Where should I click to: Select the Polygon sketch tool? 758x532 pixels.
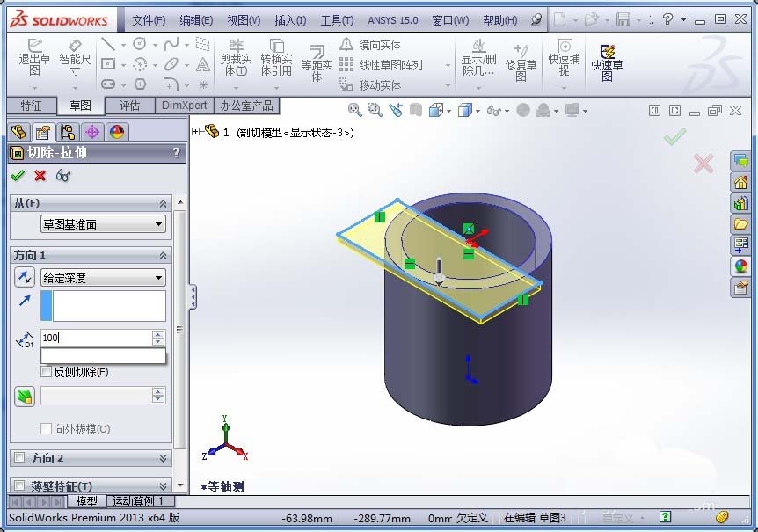pyautogui.click(x=140, y=84)
